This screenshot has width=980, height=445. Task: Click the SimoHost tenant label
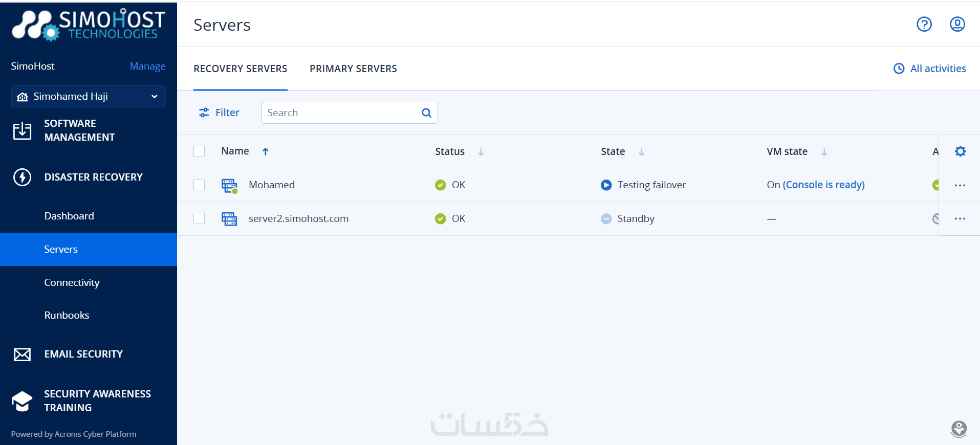click(33, 66)
